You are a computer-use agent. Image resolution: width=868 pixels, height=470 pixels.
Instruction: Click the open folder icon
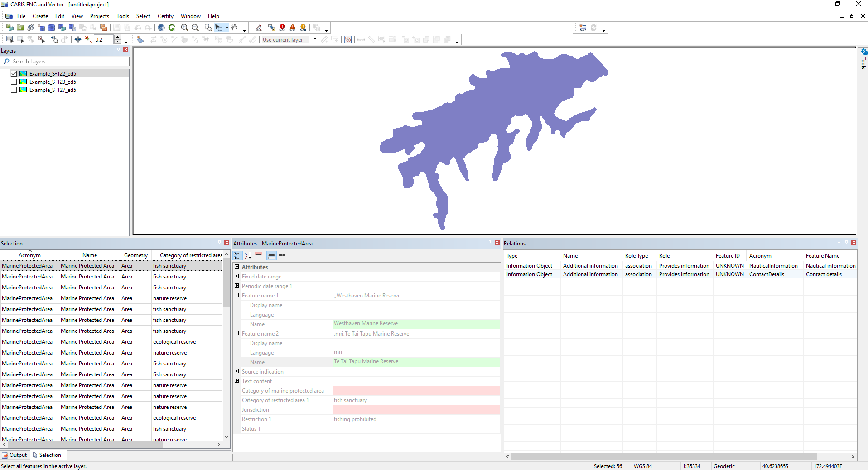click(20, 28)
